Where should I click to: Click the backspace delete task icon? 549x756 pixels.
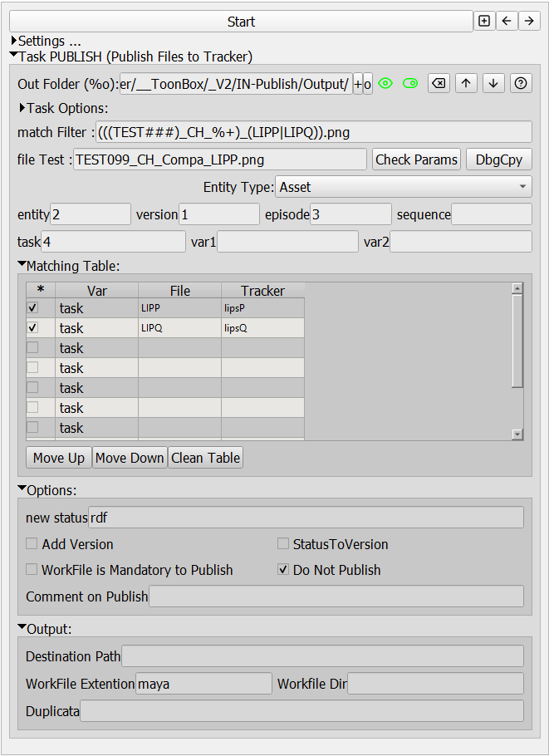439,83
